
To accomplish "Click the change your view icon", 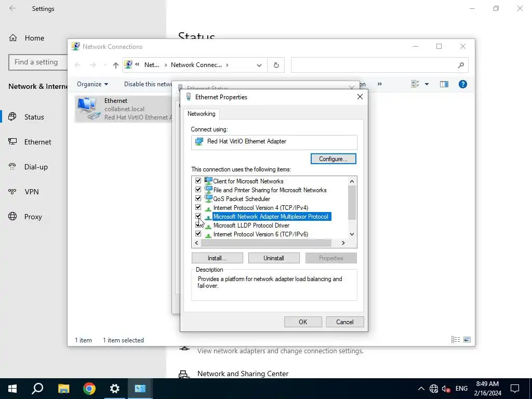I will [415, 84].
